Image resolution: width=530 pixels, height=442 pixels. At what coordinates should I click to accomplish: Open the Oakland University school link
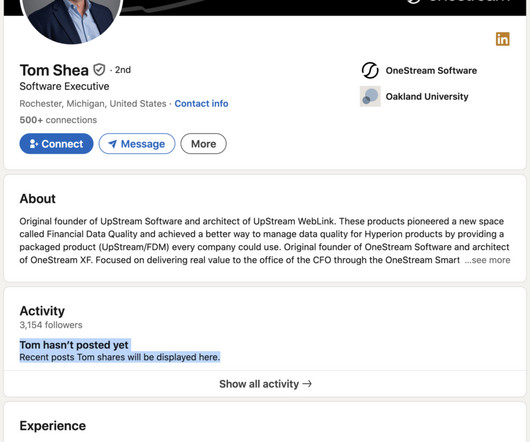[427, 96]
